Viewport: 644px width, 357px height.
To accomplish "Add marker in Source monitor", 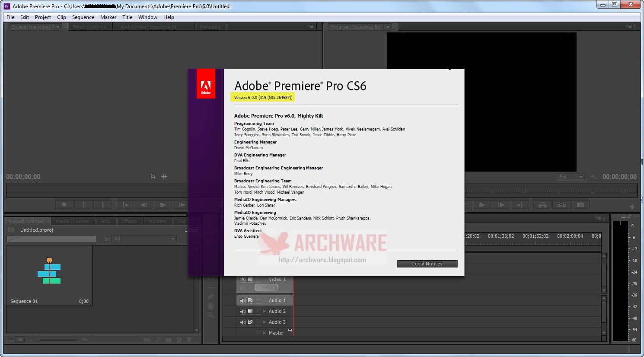I will 64,205.
